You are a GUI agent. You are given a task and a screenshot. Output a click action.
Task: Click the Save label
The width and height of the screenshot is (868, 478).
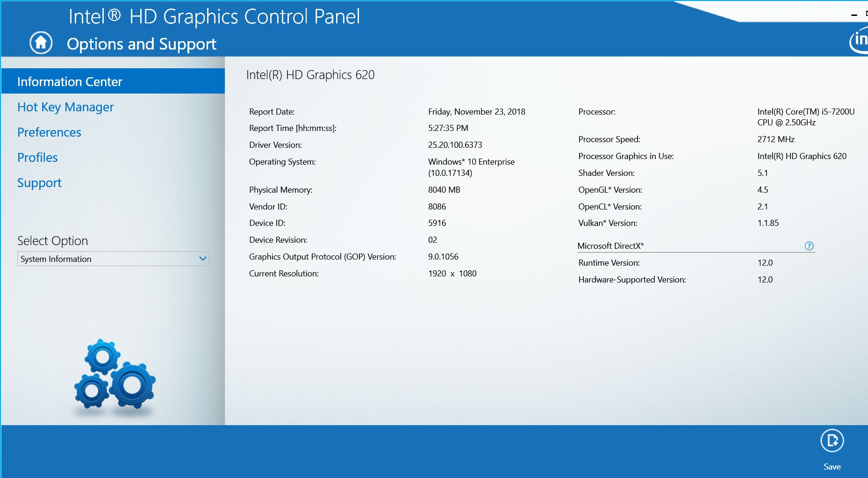click(x=832, y=467)
